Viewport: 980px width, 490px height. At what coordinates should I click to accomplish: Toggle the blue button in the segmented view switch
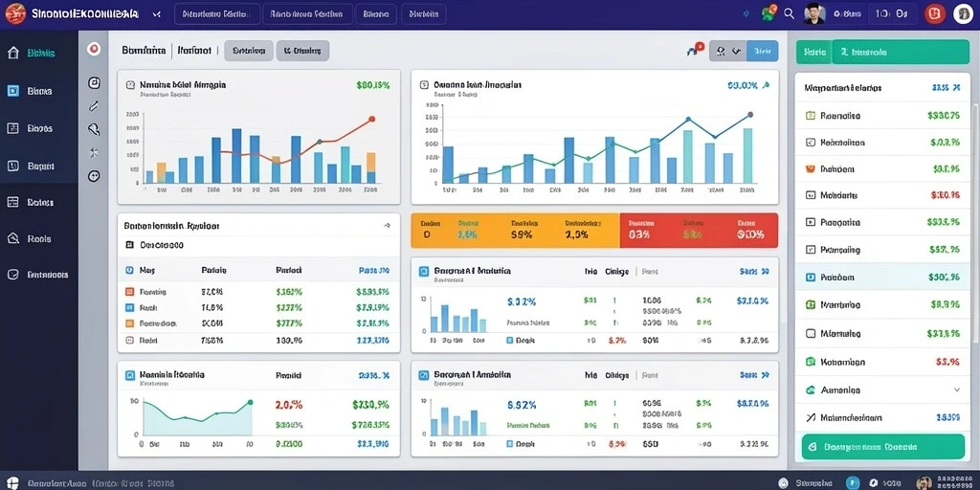763,52
